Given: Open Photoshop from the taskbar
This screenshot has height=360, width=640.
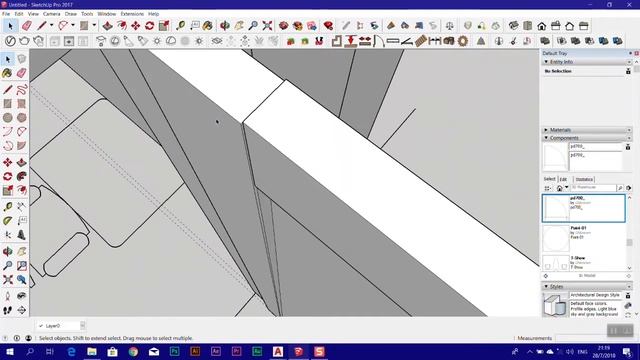Looking at the screenshot, I should point(174,351).
